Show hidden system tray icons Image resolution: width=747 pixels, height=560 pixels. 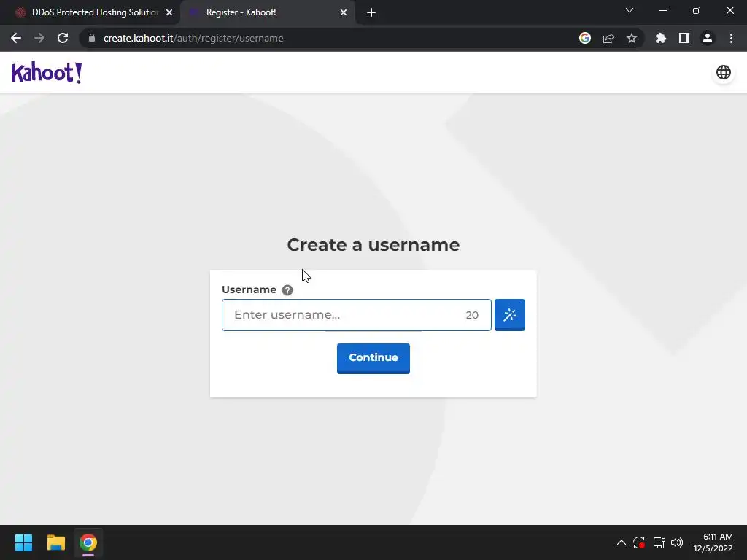(622, 542)
